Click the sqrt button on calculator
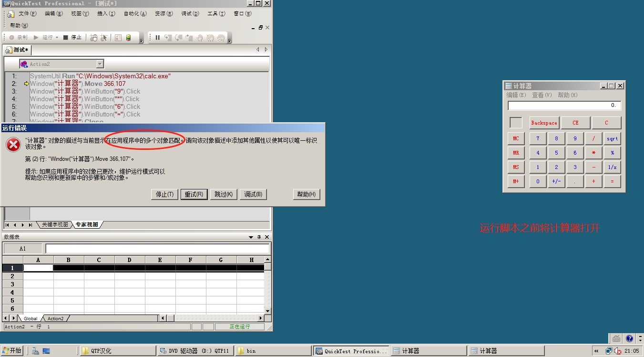 pos(612,139)
